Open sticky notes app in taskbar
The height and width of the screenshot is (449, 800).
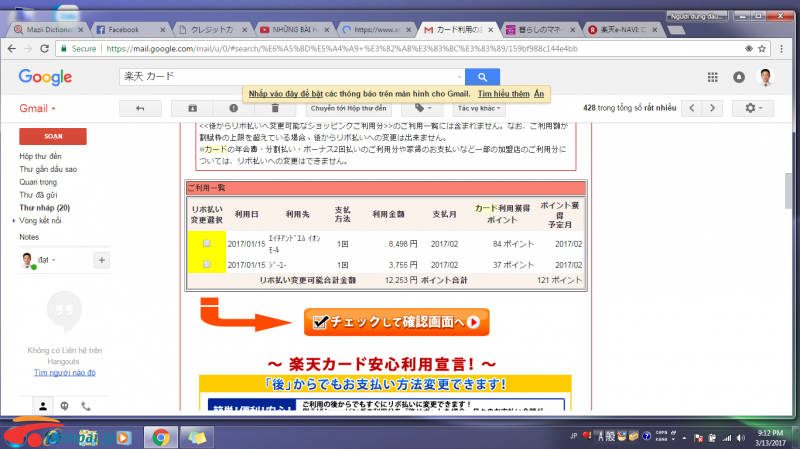click(x=197, y=437)
